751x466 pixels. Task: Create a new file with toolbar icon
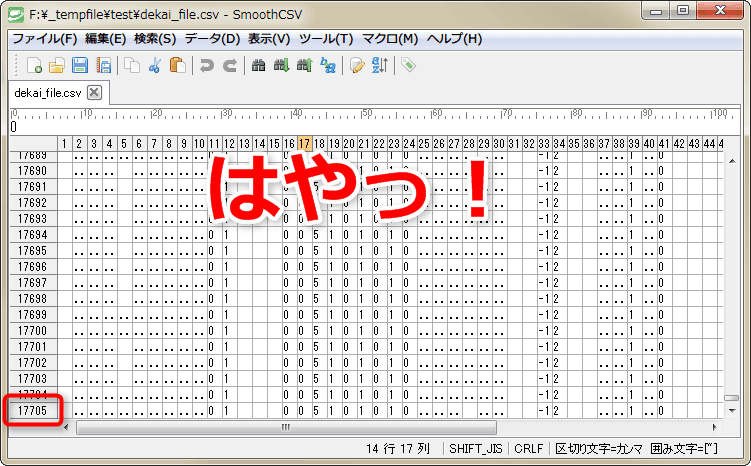(x=34, y=65)
